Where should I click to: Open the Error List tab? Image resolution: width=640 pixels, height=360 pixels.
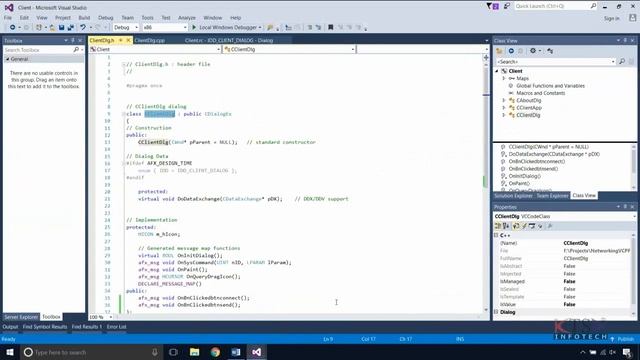(x=117, y=327)
